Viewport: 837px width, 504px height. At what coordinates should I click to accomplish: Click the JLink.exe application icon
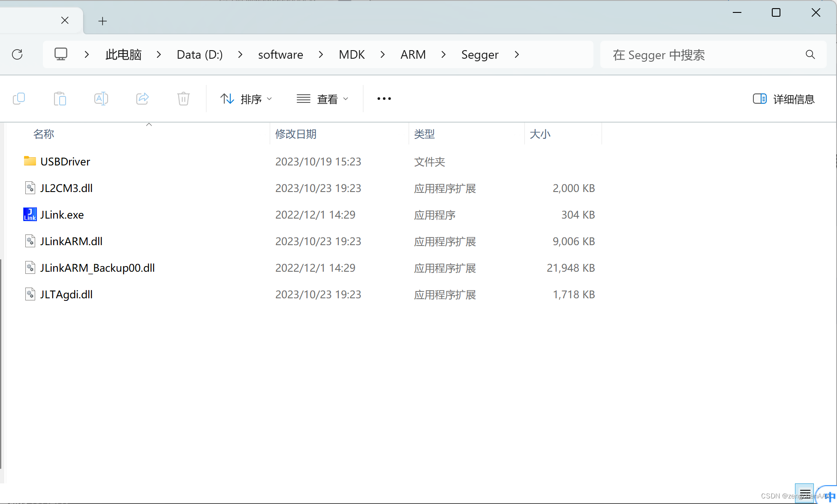pyautogui.click(x=30, y=214)
